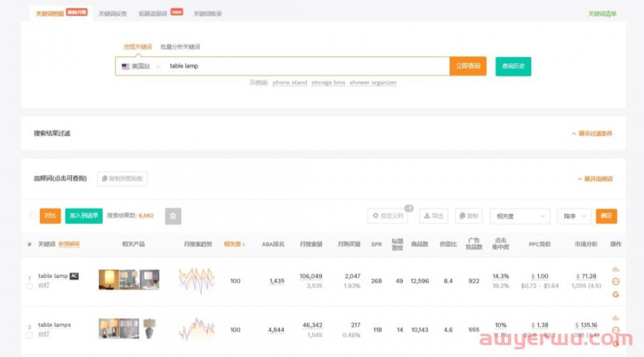The image size is (644, 357).
Task: Click the 导出 export icon button
Action: (x=433, y=216)
